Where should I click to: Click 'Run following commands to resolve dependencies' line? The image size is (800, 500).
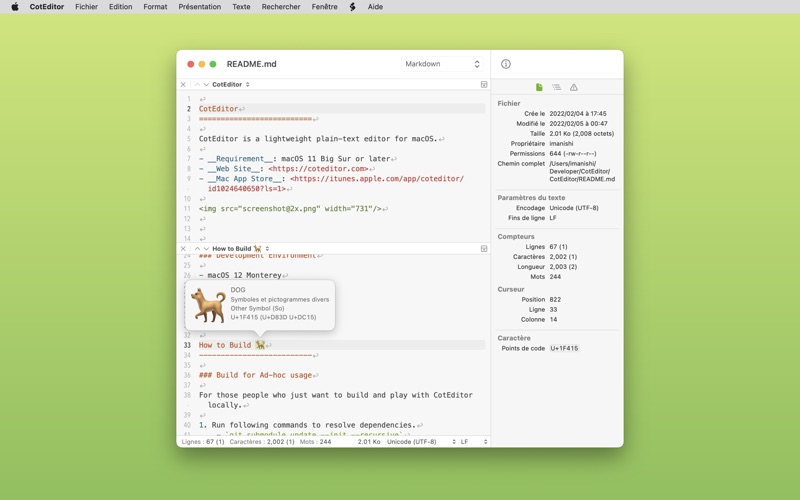(314, 425)
